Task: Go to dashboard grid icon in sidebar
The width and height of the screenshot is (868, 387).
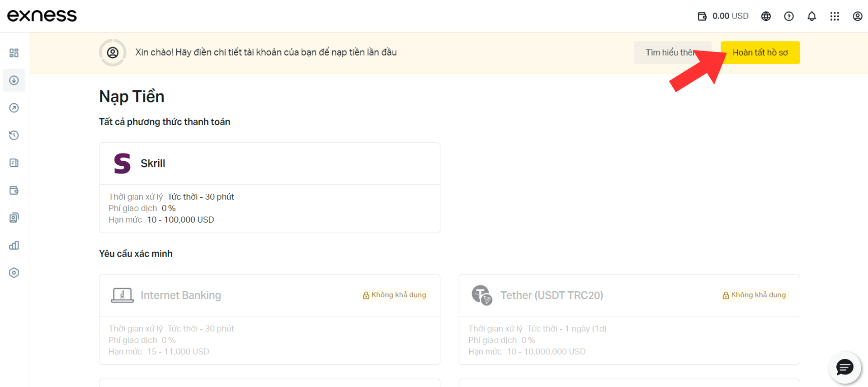Action: tap(14, 53)
